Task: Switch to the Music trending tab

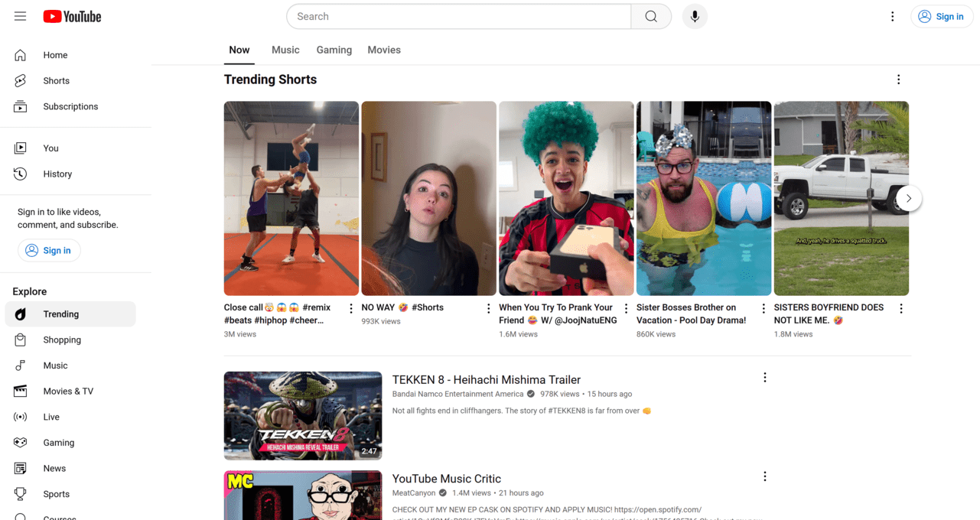Action: pos(285,50)
